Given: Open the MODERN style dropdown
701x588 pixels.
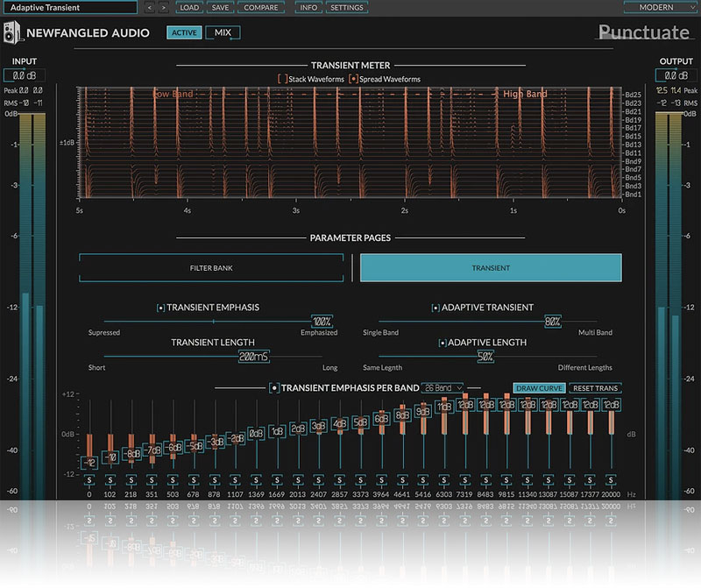Looking at the screenshot, I should [661, 7].
